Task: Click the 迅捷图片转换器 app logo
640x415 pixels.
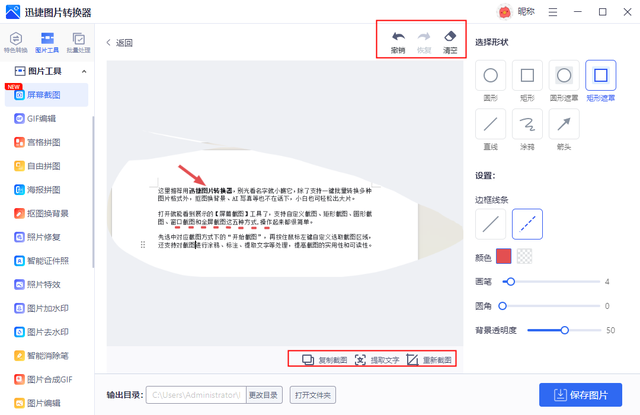Action: (x=13, y=12)
